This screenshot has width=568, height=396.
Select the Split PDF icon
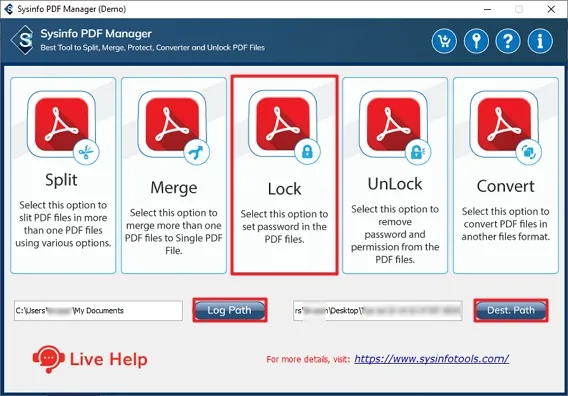tap(62, 124)
